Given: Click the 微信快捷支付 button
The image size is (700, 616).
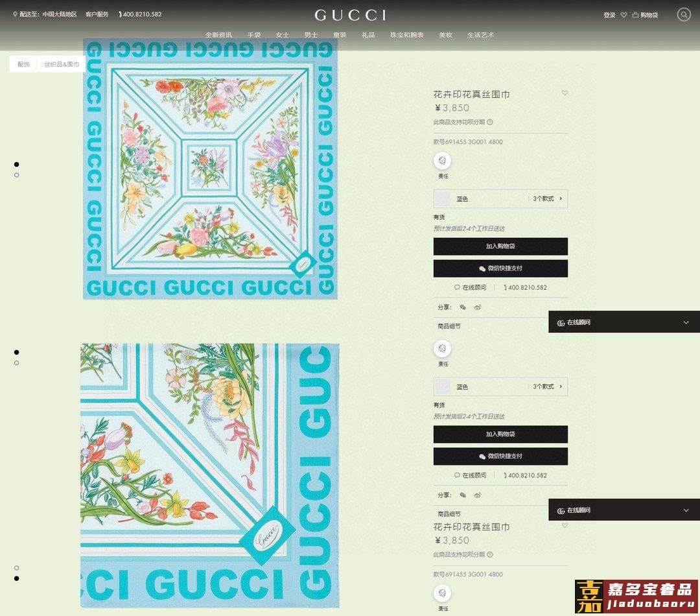Looking at the screenshot, I should [x=500, y=268].
